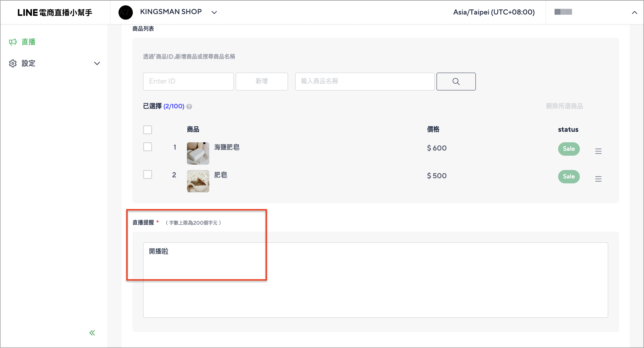Select 直播 in the sidebar
The image size is (644, 348).
tap(28, 42)
